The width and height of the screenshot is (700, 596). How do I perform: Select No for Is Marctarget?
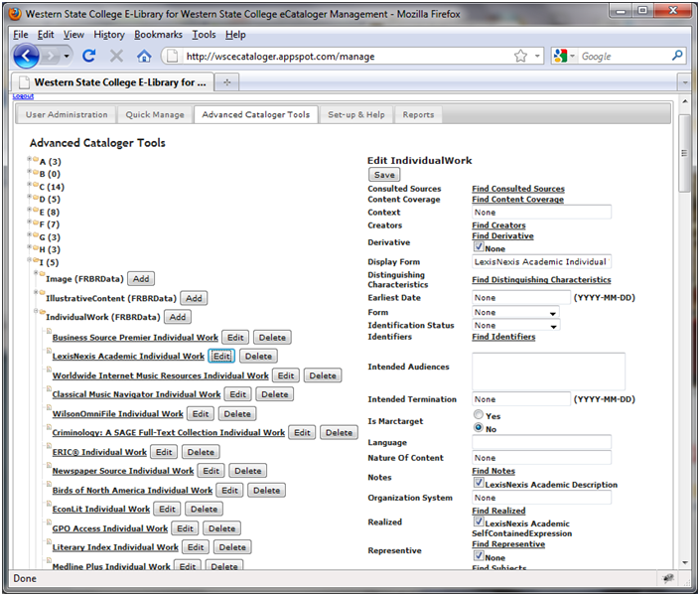[479, 427]
